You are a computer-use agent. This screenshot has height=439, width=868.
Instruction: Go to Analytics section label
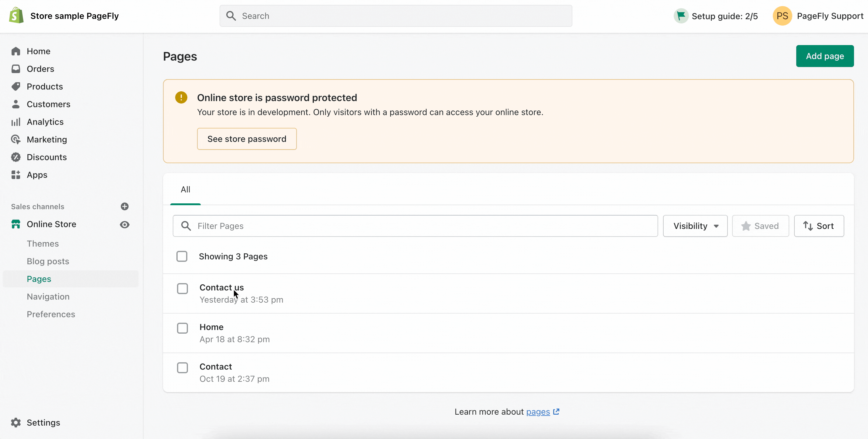tap(45, 122)
